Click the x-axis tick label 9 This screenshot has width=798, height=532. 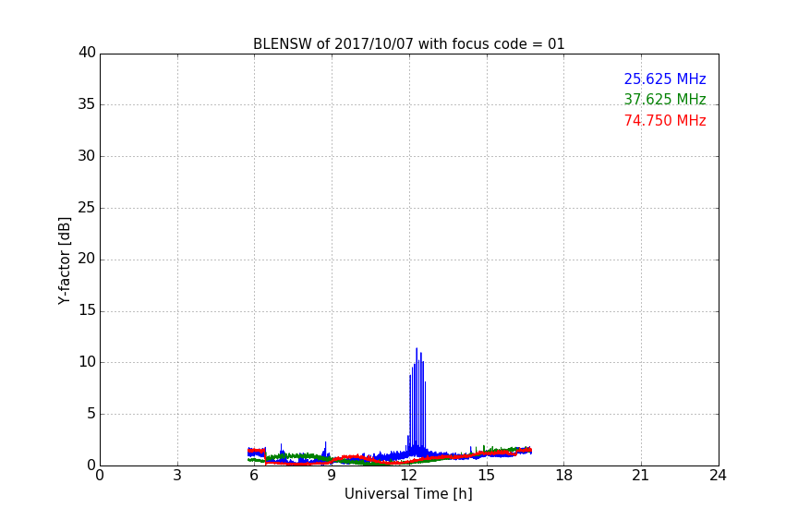point(332,476)
